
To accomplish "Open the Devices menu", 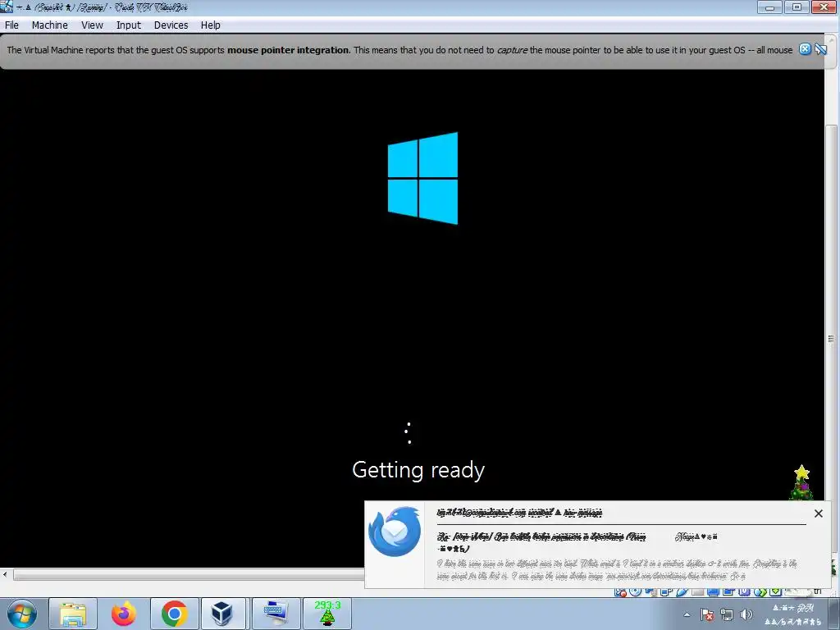I will 171,25.
